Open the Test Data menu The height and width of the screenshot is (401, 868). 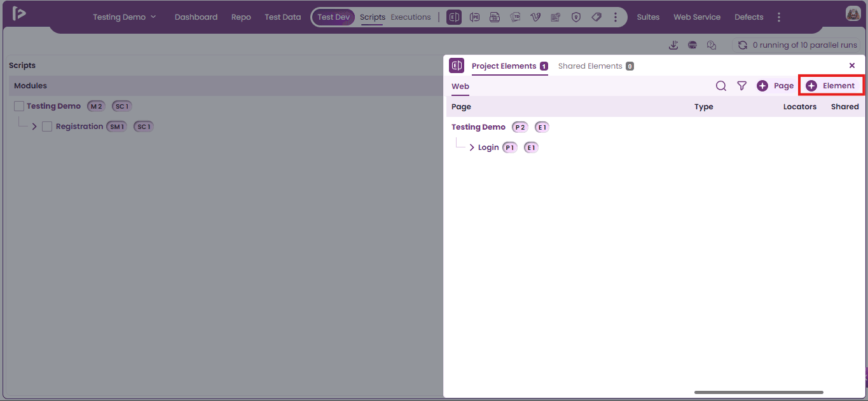(x=283, y=17)
